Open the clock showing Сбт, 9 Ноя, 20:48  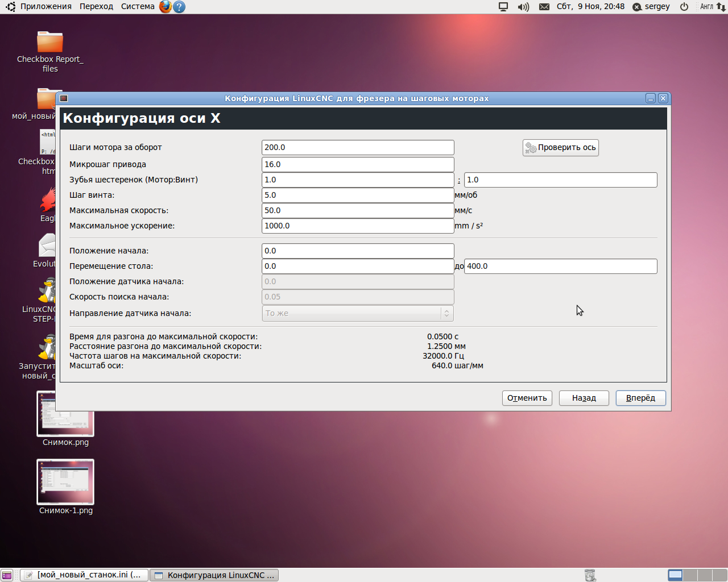pos(590,7)
